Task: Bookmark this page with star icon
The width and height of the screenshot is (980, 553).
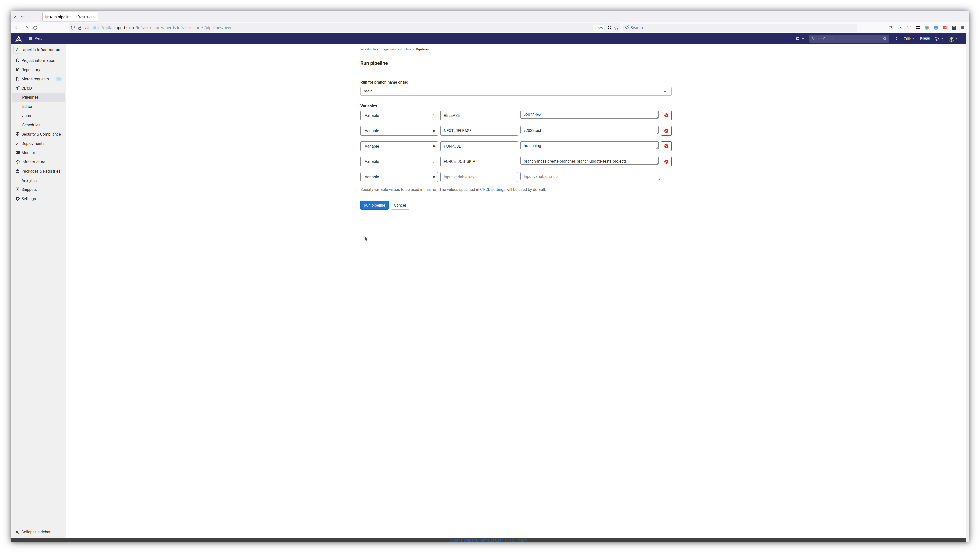Action: coord(616,28)
